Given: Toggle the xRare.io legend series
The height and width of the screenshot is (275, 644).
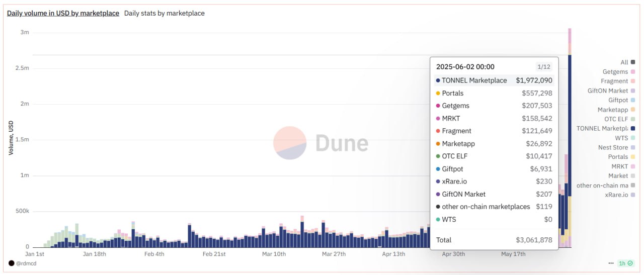Looking at the screenshot, I should (620, 195).
